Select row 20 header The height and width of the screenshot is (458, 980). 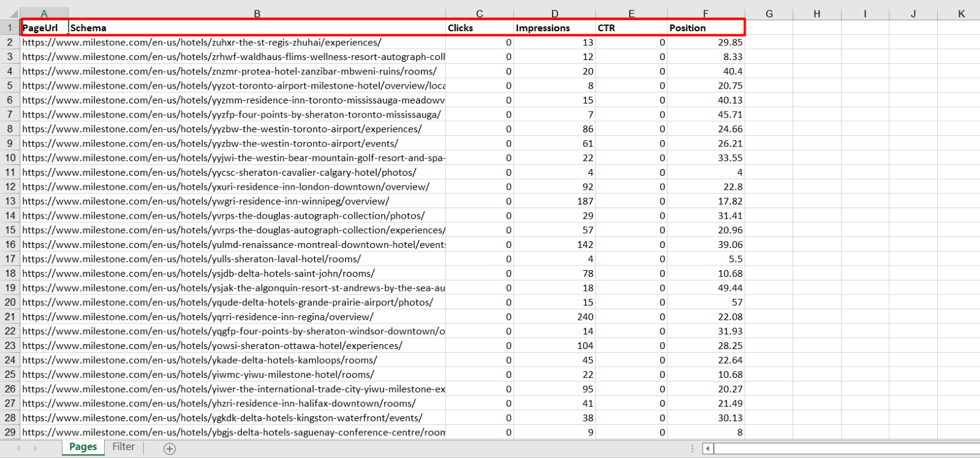pos(10,302)
